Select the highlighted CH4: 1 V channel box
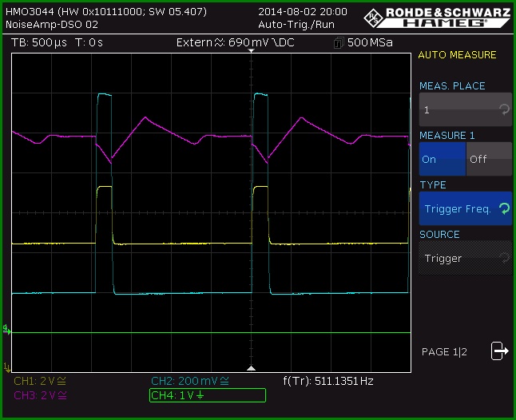Image resolution: width=516 pixels, height=420 pixels. click(208, 395)
